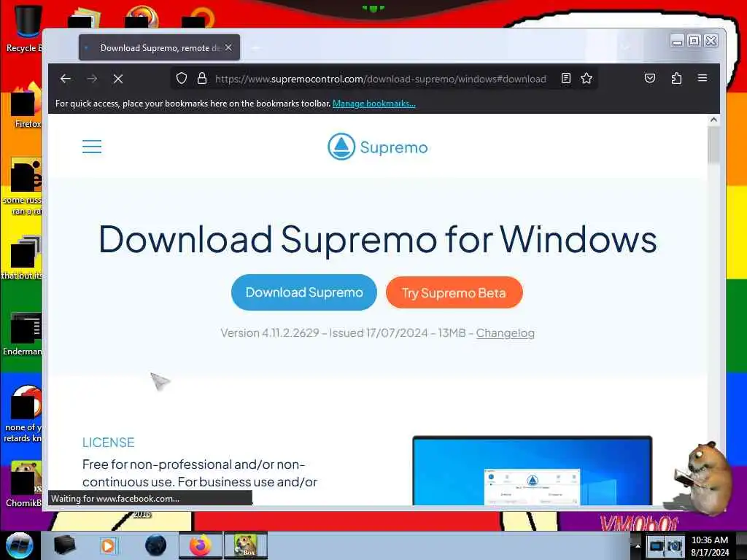Open the Manage bookmarks link
The height and width of the screenshot is (560, 747).
click(374, 104)
